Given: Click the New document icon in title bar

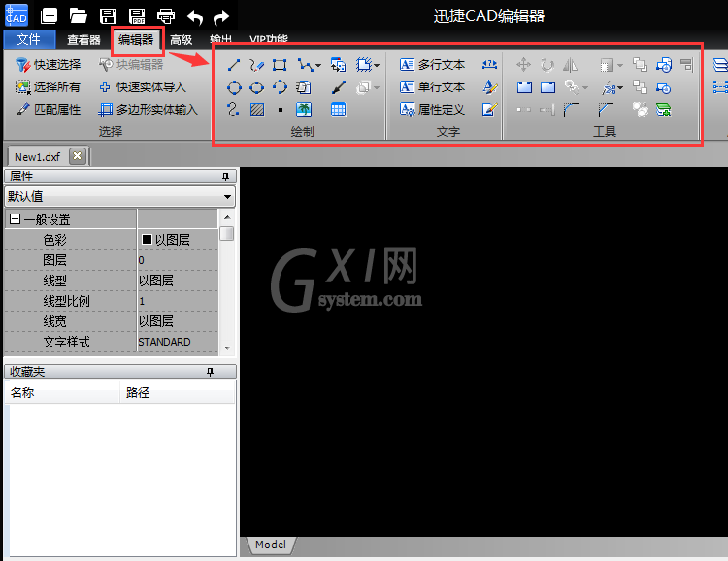Looking at the screenshot, I should coord(49,16).
